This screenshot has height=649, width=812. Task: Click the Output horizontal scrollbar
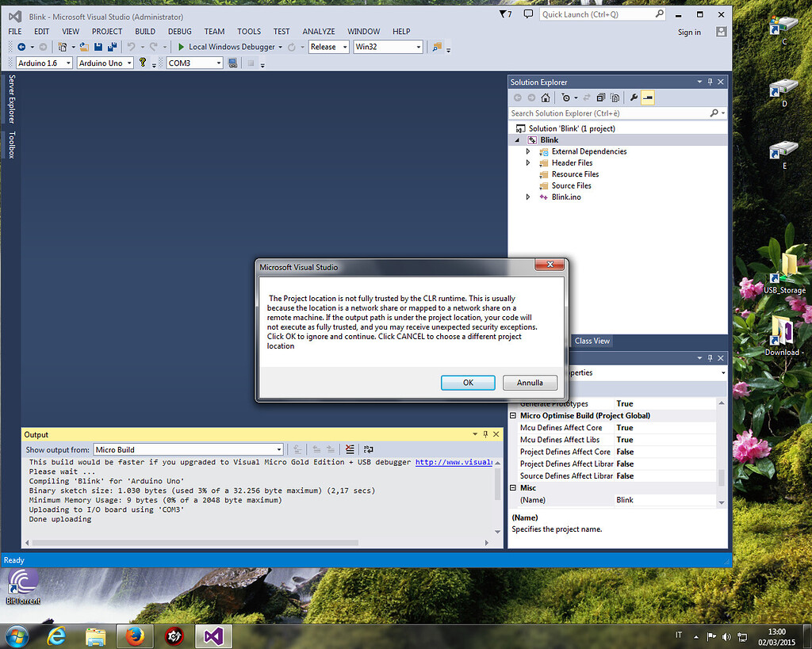pyautogui.click(x=195, y=543)
